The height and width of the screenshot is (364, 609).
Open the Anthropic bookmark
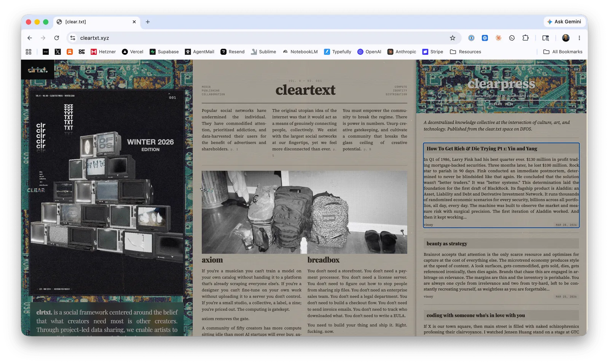[x=402, y=52]
